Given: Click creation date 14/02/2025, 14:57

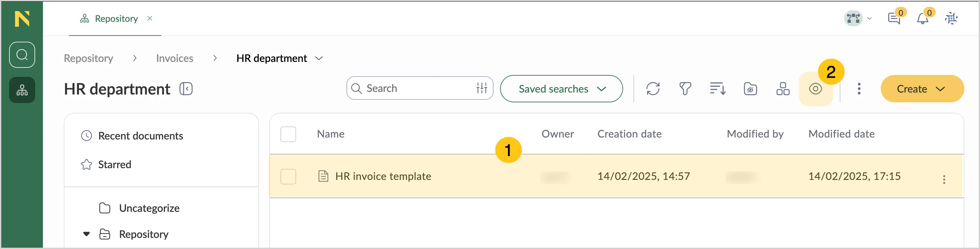Looking at the screenshot, I should pyautogui.click(x=643, y=176).
